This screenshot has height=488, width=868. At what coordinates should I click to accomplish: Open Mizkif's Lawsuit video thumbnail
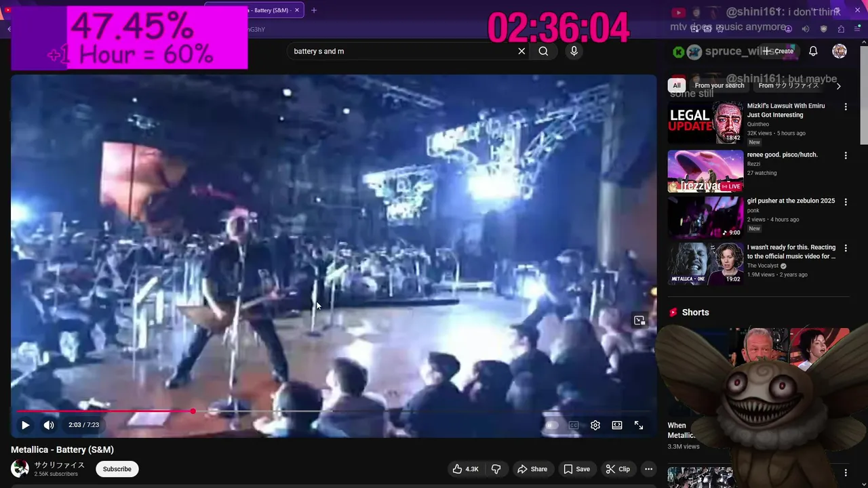click(x=705, y=123)
